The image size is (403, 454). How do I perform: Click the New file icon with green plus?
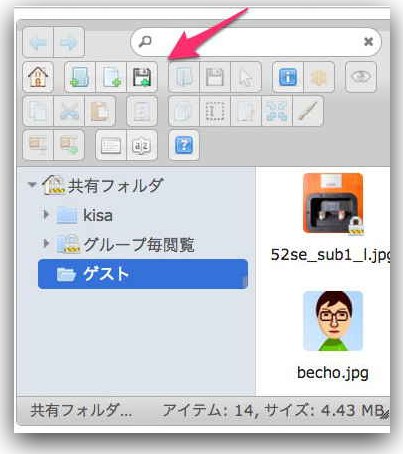pos(111,77)
